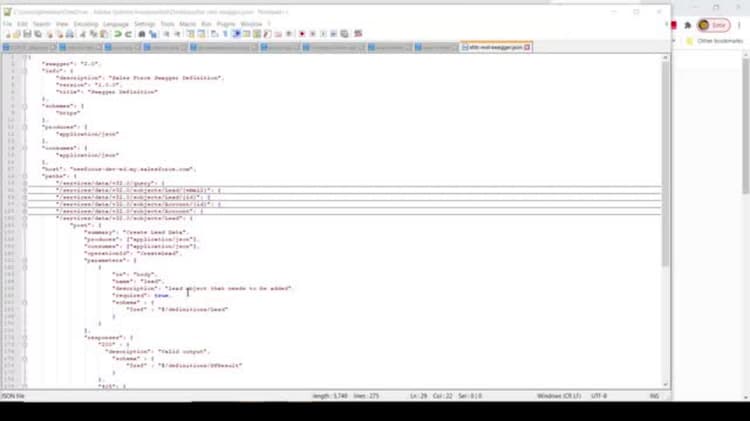Image resolution: width=750 pixels, height=421 pixels.
Task: Toggle Show all characters button
Action: pyautogui.click(x=225, y=34)
